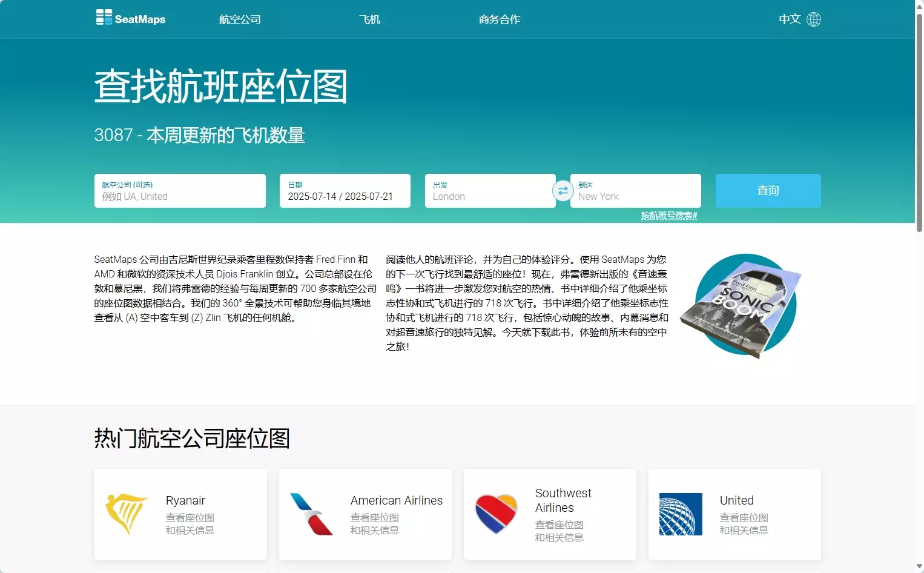
Task: Open the Southwest Airlines seat map card
Action: click(x=550, y=514)
